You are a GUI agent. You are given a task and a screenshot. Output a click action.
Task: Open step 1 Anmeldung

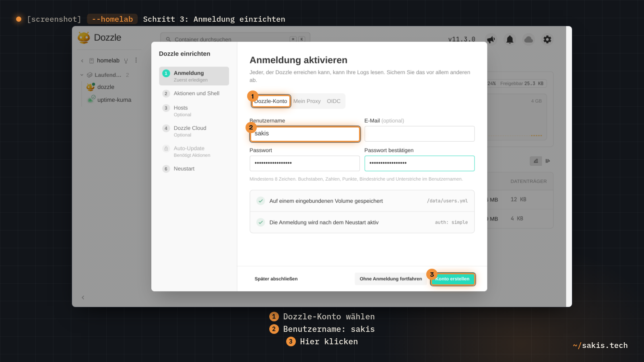(x=194, y=76)
